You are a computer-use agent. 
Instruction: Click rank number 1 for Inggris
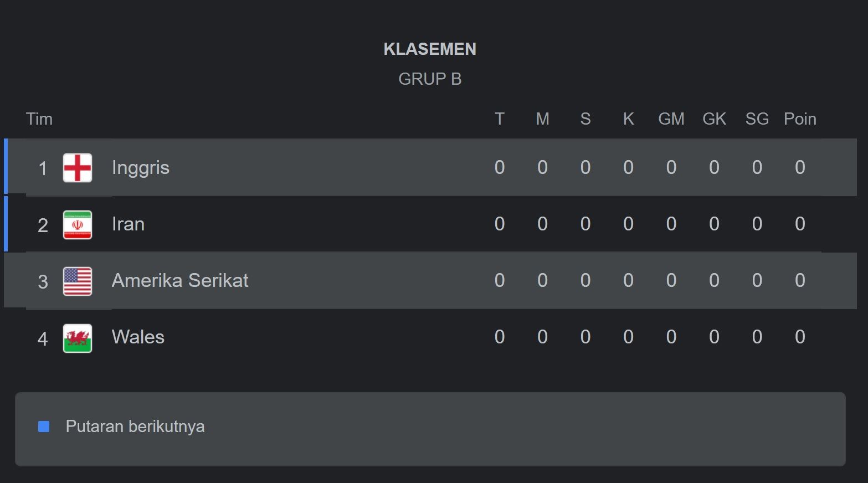tap(43, 168)
